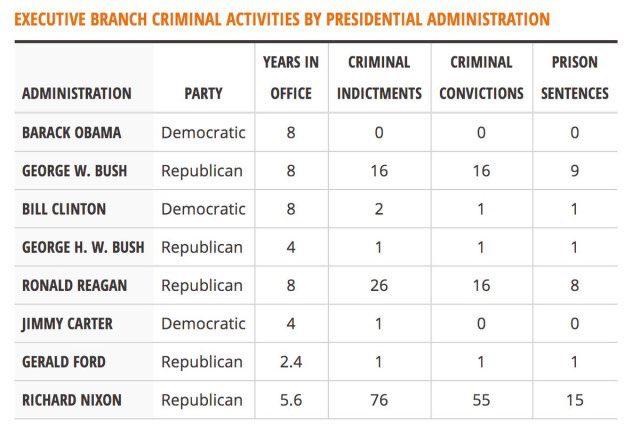This screenshot has width=640, height=434.
Task: Select the JIMMY CARTER row label
Action: (x=67, y=324)
